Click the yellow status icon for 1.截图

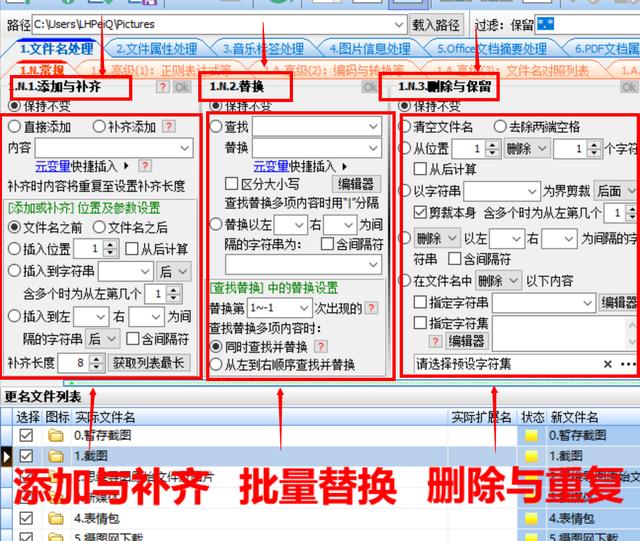(x=531, y=456)
